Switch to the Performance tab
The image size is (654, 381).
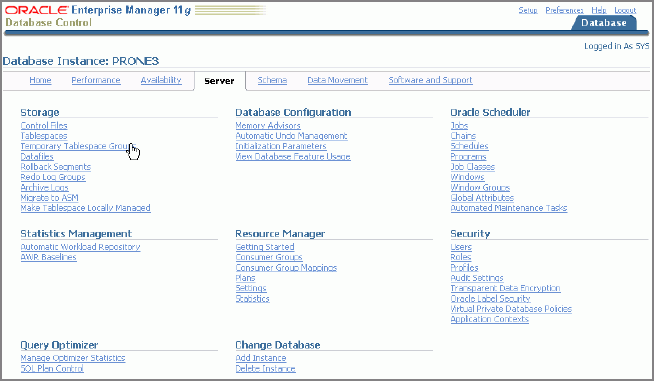(x=96, y=80)
